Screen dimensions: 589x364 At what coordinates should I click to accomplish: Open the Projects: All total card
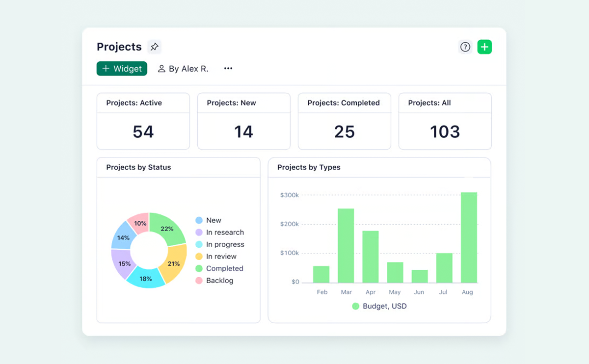[x=445, y=121]
